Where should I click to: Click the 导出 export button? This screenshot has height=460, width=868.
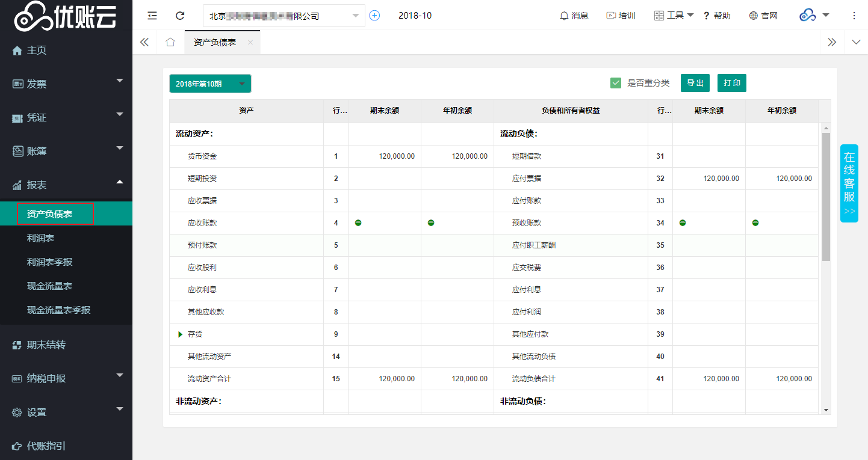pos(695,83)
